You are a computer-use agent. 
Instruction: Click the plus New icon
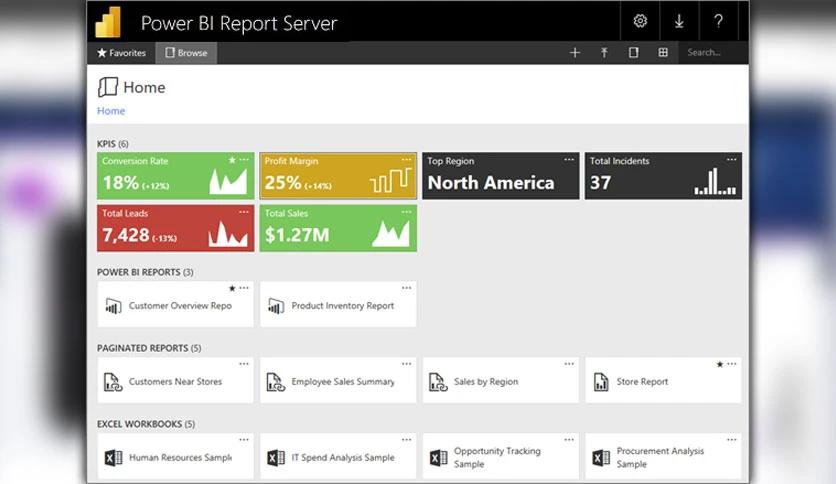coord(575,53)
